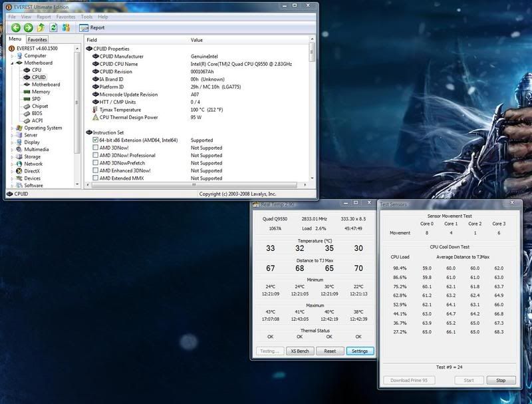Viewport: 532px width, 404px height.
Task: Select the Devices category icon
Action: [19, 178]
